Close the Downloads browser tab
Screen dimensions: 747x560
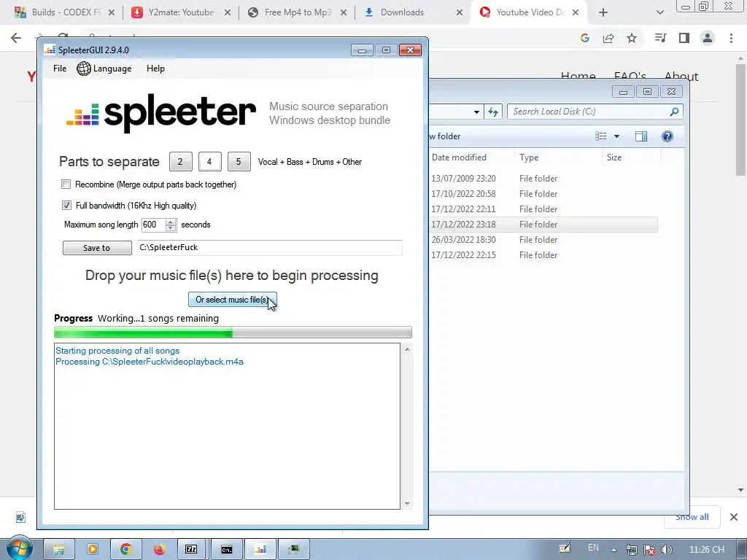pos(460,12)
